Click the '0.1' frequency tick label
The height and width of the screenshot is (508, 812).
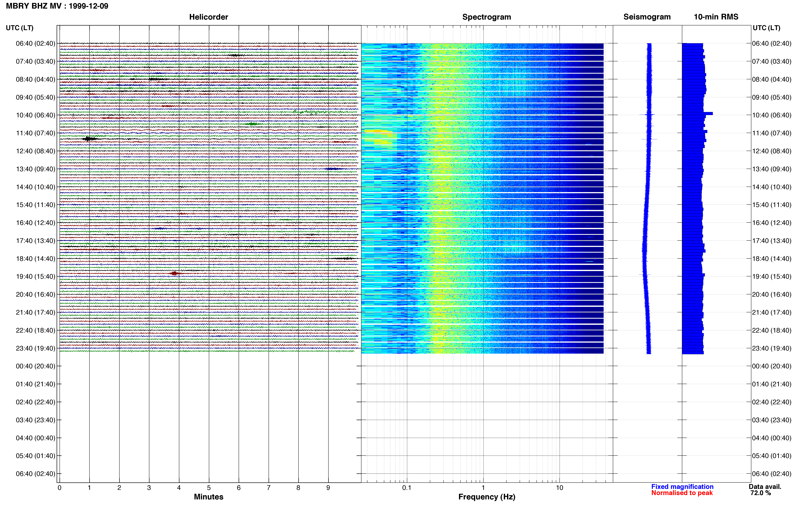click(407, 488)
